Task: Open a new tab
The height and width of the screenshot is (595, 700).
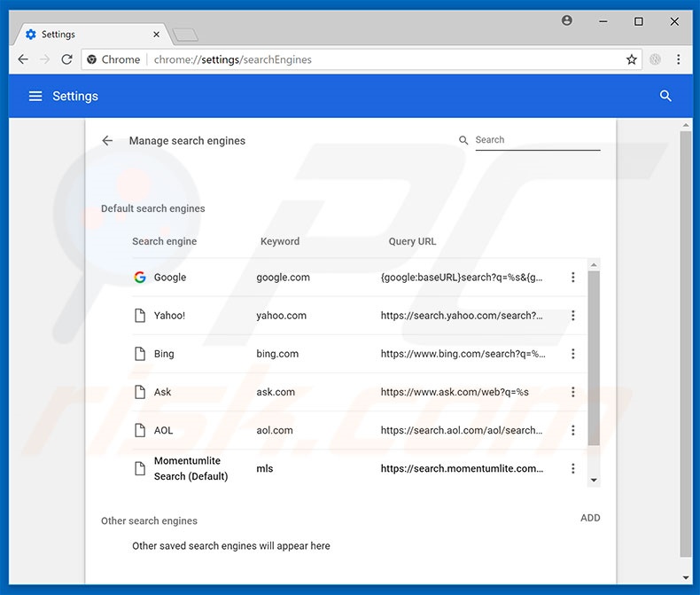Action: coord(185,35)
